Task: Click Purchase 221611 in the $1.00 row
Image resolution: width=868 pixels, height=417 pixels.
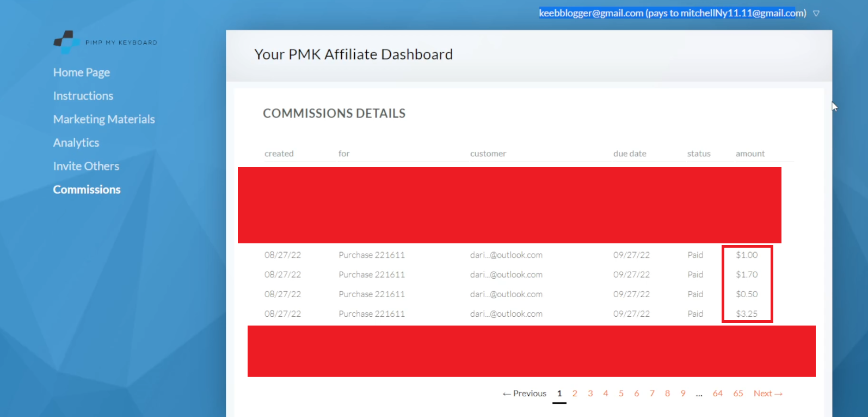Action: [372, 255]
